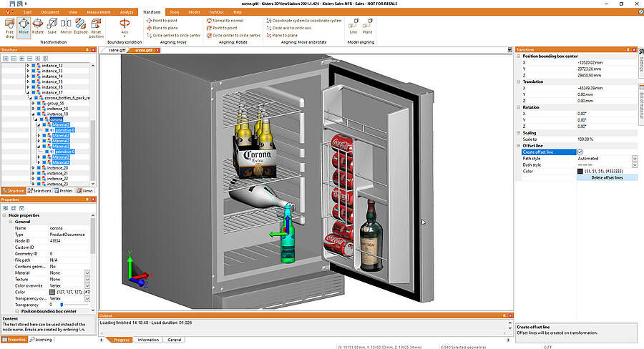Choose the Rotate tool in ribbon

(38, 26)
